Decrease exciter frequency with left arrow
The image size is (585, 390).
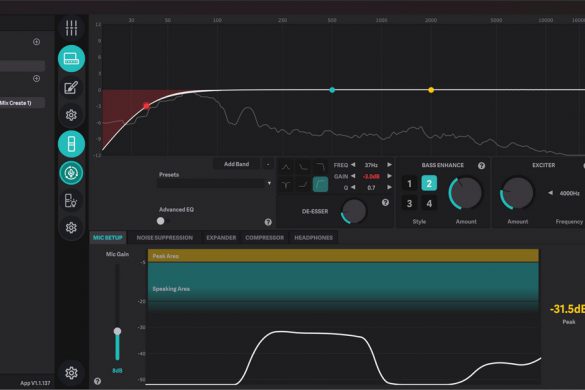(x=550, y=193)
